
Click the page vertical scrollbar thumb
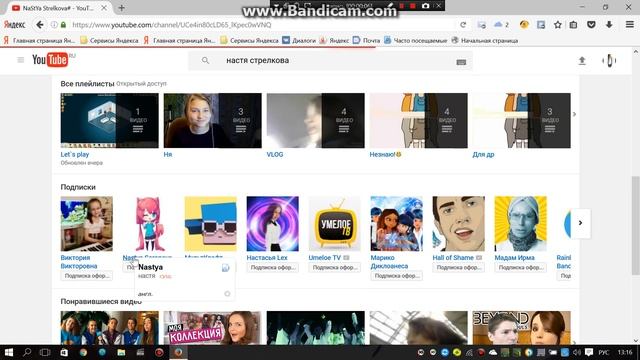[x=636, y=225]
